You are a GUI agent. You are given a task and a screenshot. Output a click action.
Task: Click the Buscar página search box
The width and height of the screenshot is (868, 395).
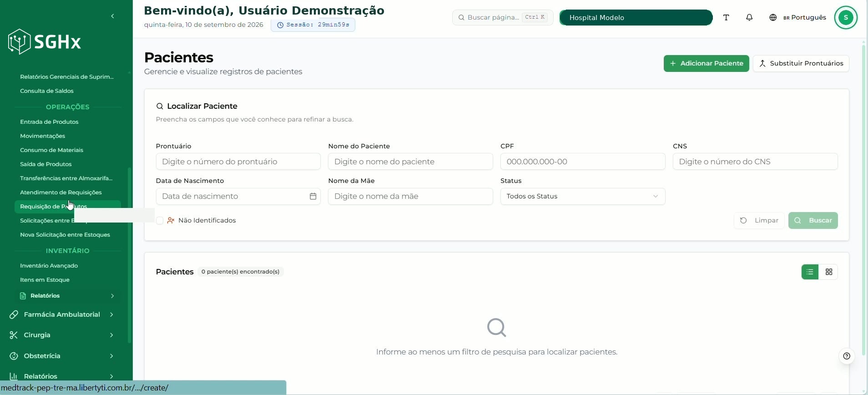pos(503,17)
